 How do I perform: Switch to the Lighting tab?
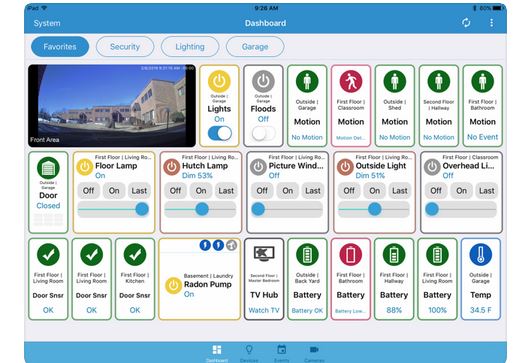click(190, 47)
